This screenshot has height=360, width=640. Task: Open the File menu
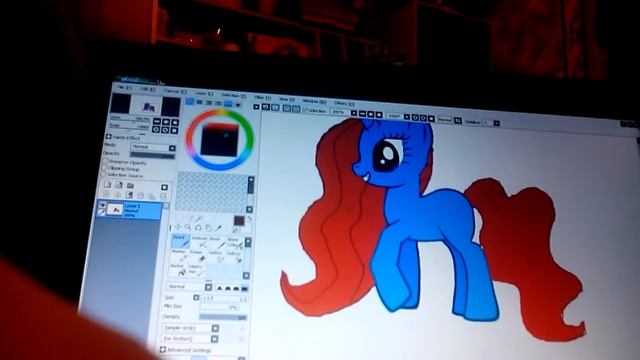125,87
